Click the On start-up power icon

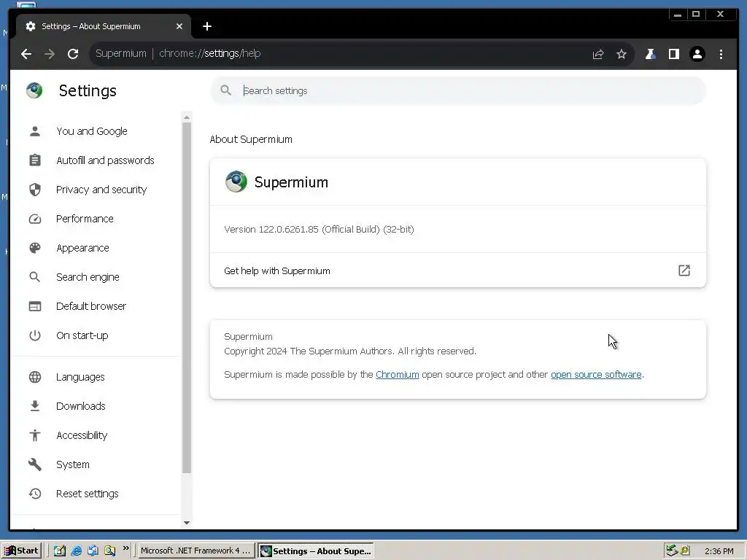pyautogui.click(x=35, y=335)
